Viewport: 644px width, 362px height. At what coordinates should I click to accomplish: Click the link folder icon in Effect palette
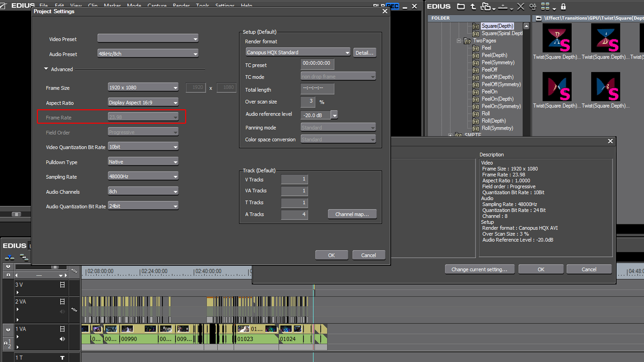[x=485, y=6]
